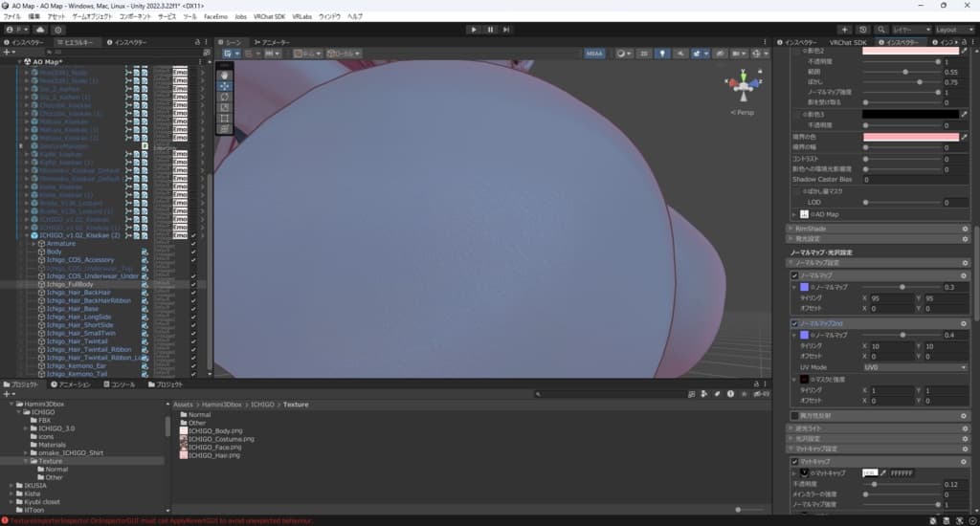Select the Hand view tool
980x526 pixels.
click(225, 74)
